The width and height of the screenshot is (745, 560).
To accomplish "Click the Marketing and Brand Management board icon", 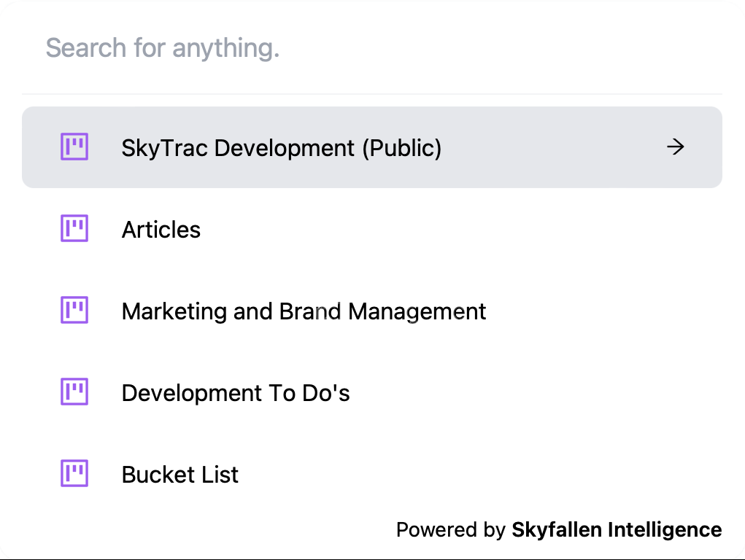I will (x=74, y=311).
